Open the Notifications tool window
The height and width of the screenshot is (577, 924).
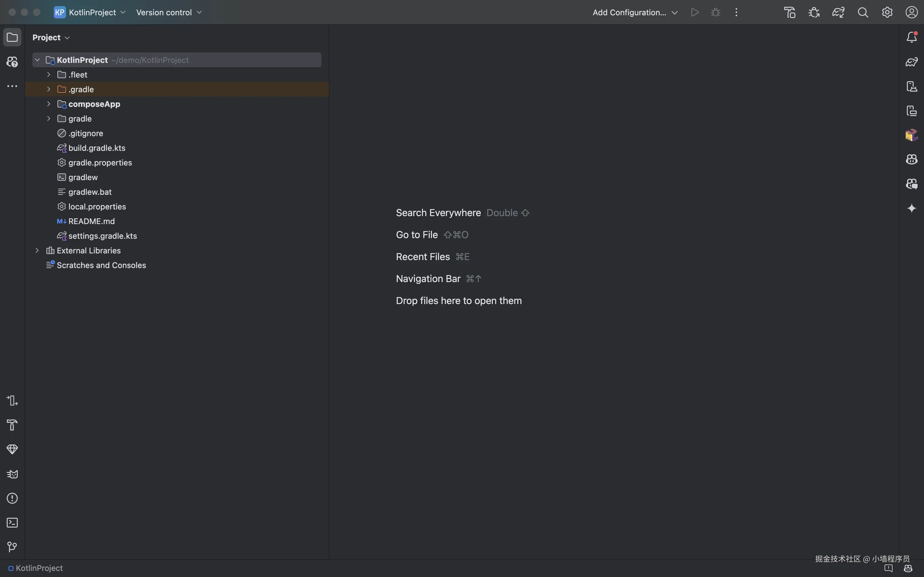(x=911, y=37)
